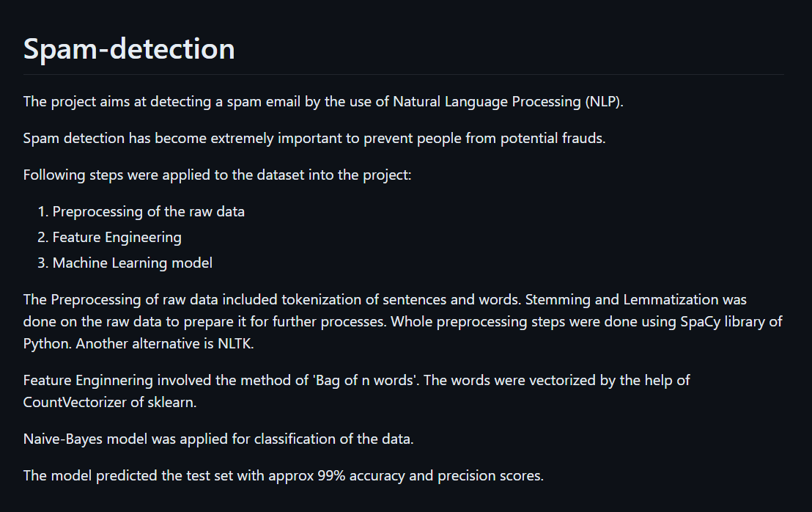Click the word CountVectorizer
This screenshot has height=512, width=812.
(75, 402)
